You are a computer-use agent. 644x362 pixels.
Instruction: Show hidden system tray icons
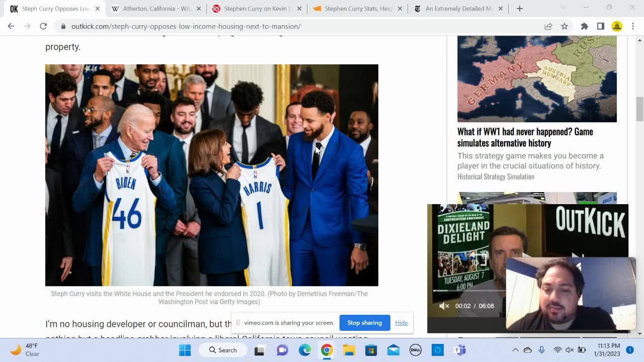click(515, 350)
